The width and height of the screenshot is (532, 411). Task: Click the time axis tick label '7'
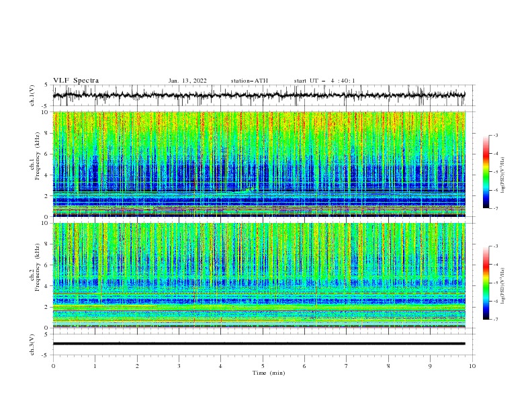(x=347, y=366)
